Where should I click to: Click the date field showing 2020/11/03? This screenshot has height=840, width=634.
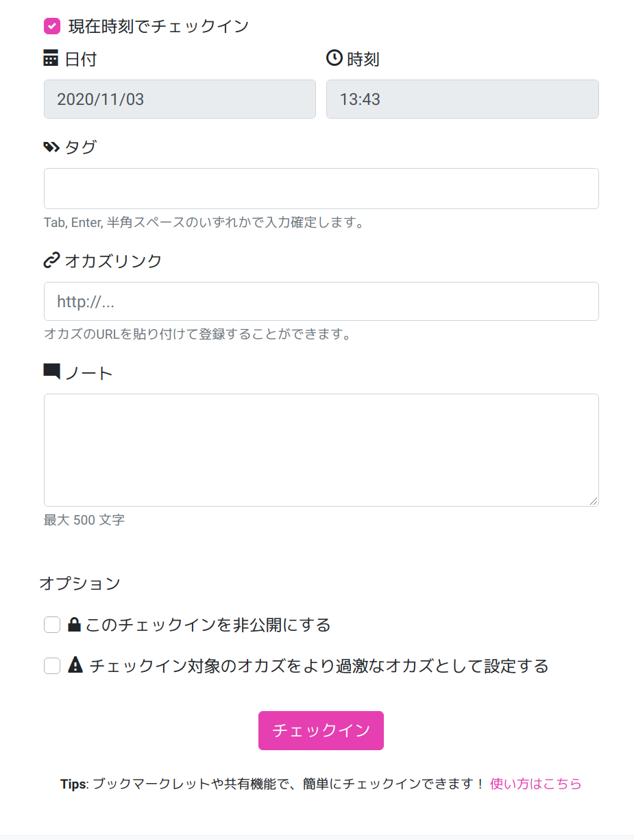tap(180, 99)
